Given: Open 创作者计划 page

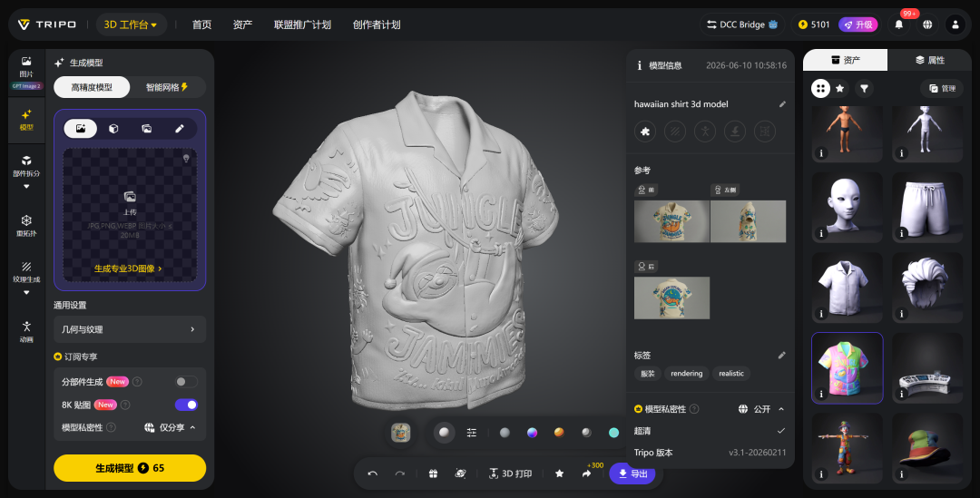Looking at the screenshot, I should [x=377, y=24].
